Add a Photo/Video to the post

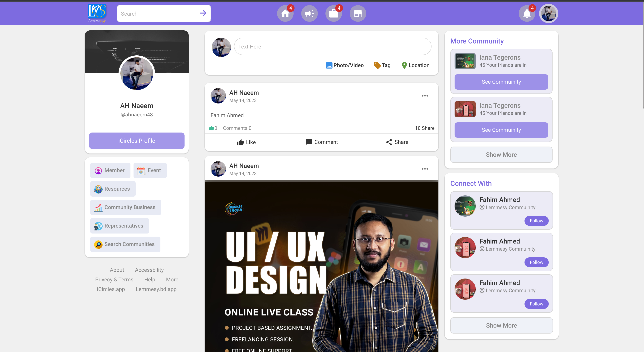345,65
